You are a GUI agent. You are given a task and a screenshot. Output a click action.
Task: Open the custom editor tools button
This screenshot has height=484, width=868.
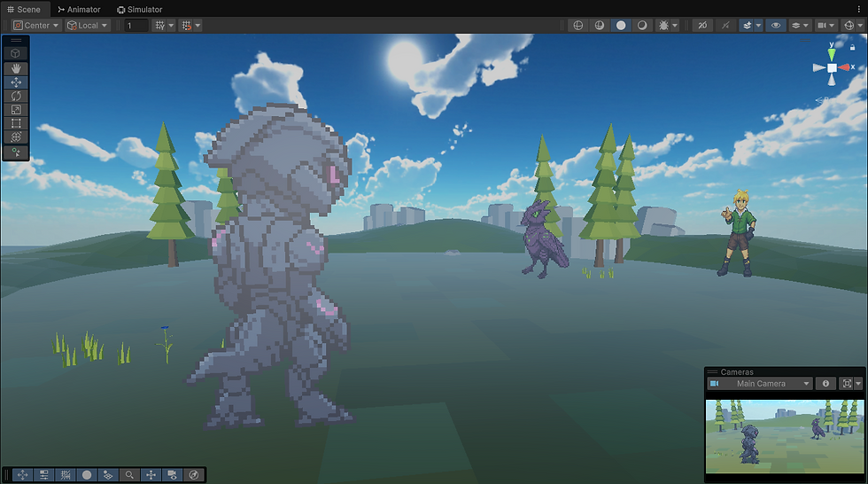16,152
